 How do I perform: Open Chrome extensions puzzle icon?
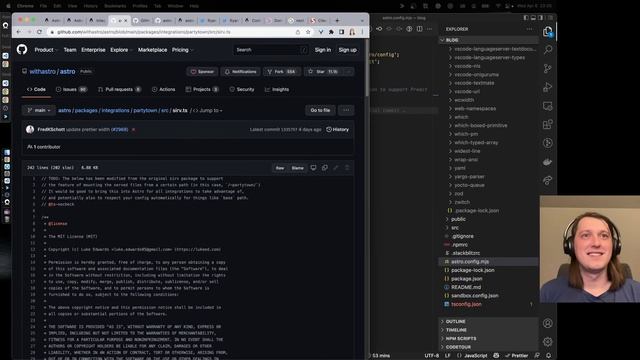[331, 32]
